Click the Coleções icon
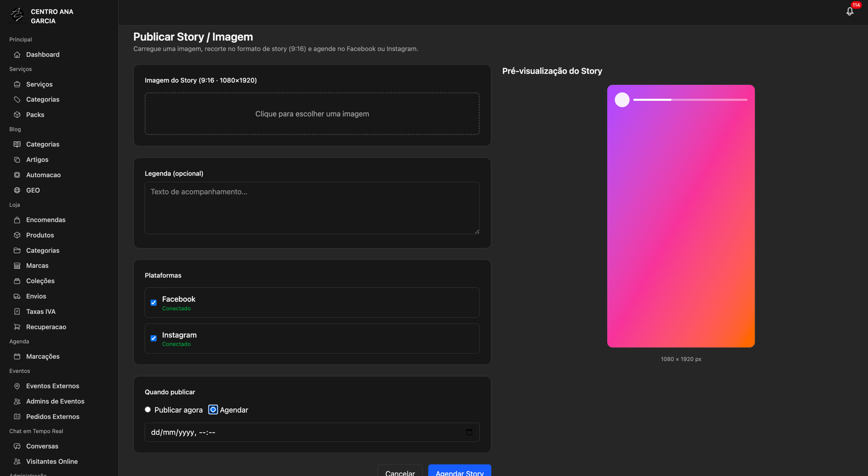868x476 pixels. click(x=17, y=281)
